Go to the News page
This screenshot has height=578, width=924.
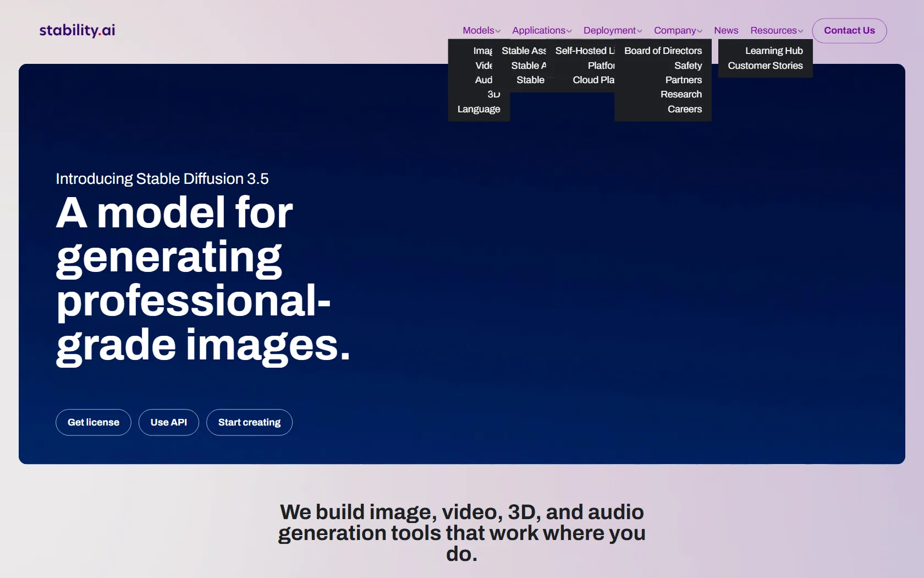click(726, 30)
